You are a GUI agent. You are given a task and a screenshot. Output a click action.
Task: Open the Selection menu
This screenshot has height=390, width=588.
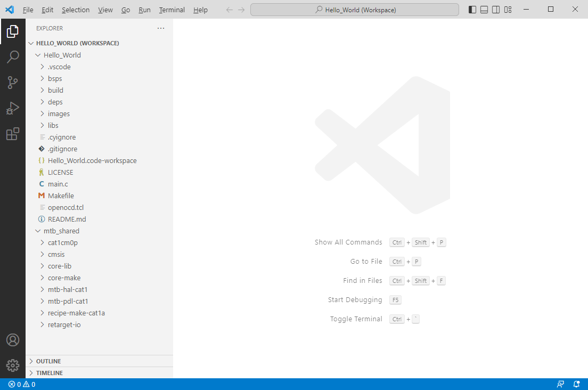pyautogui.click(x=76, y=10)
